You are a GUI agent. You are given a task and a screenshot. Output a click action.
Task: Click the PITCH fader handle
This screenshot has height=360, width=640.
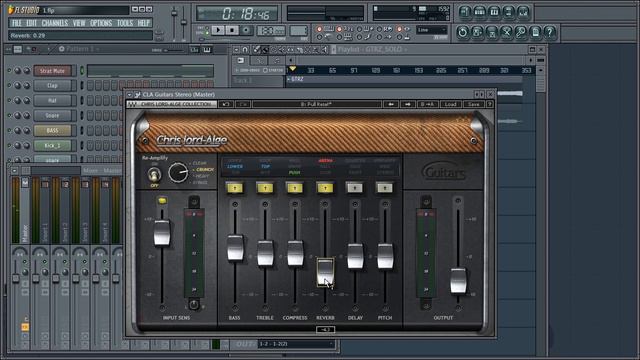(385, 256)
